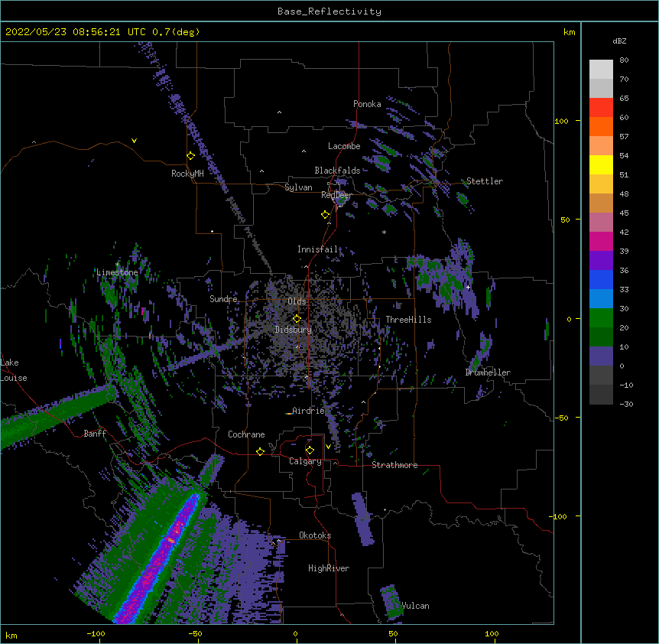The image size is (659, 644).
Task: Click the Okotoks label
Action: pyautogui.click(x=315, y=535)
